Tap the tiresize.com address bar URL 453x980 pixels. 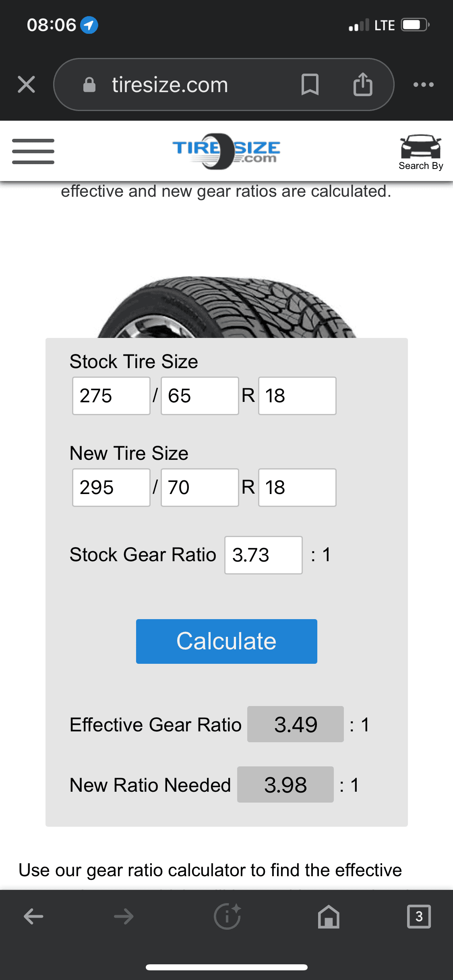tap(170, 84)
